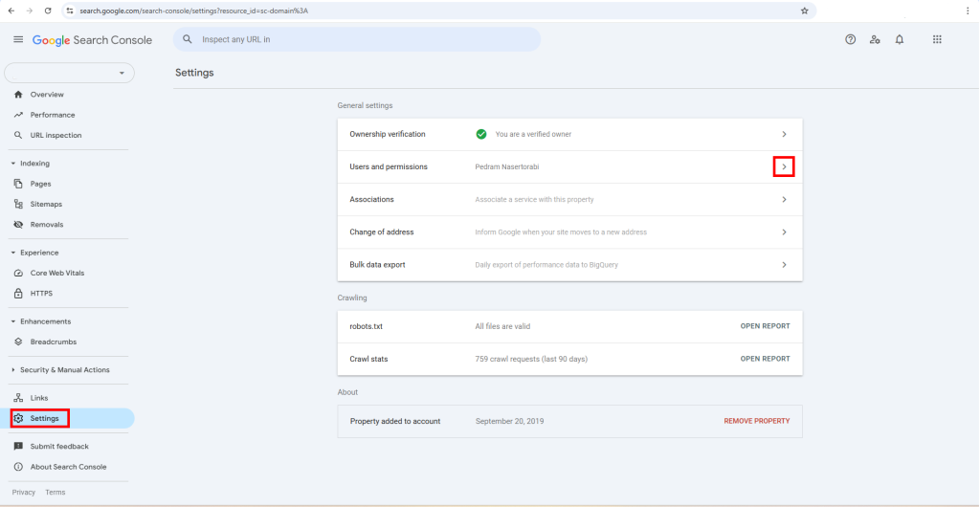Click the Remove Property button
The image size is (980, 507).
[x=756, y=421]
